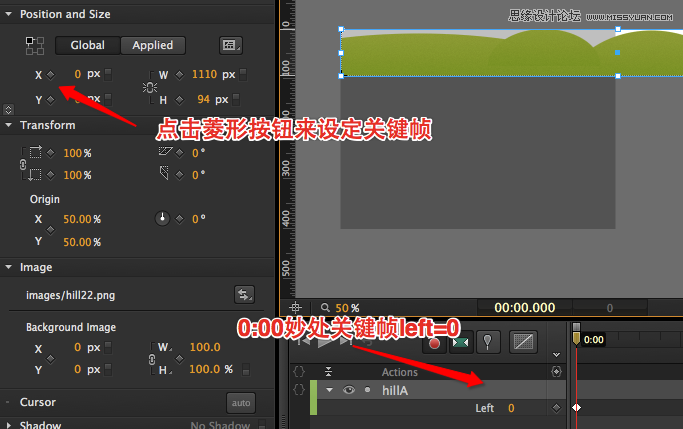This screenshot has height=429, width=683.
Task: Hide the hillA layer with eye icon
Action: coord(348,390)
